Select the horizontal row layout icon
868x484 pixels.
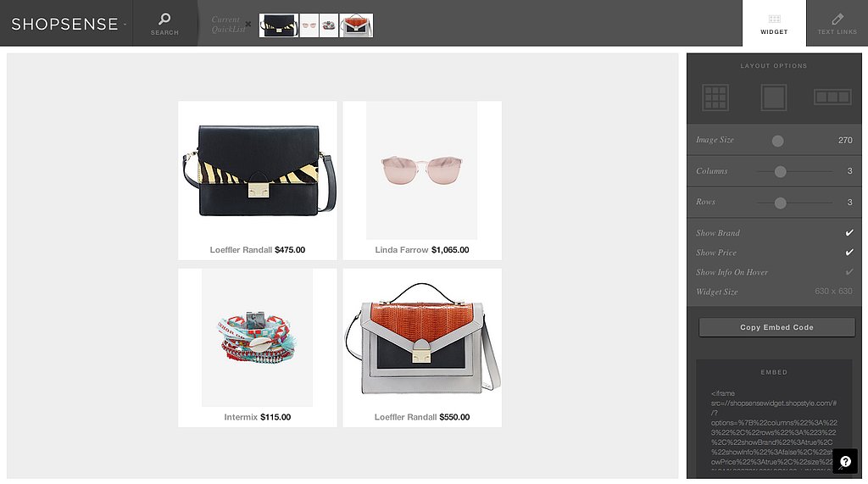tap(832, 97)
